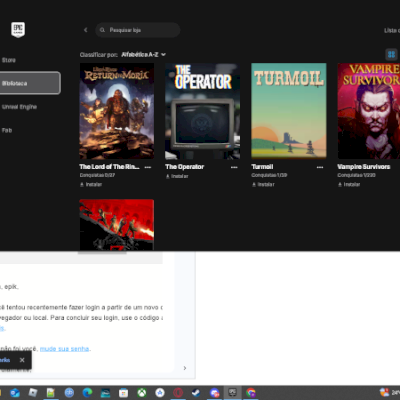Open Google Chrome from the taskbar
Viewport: 400px width, 400px height.
[251, 393]
